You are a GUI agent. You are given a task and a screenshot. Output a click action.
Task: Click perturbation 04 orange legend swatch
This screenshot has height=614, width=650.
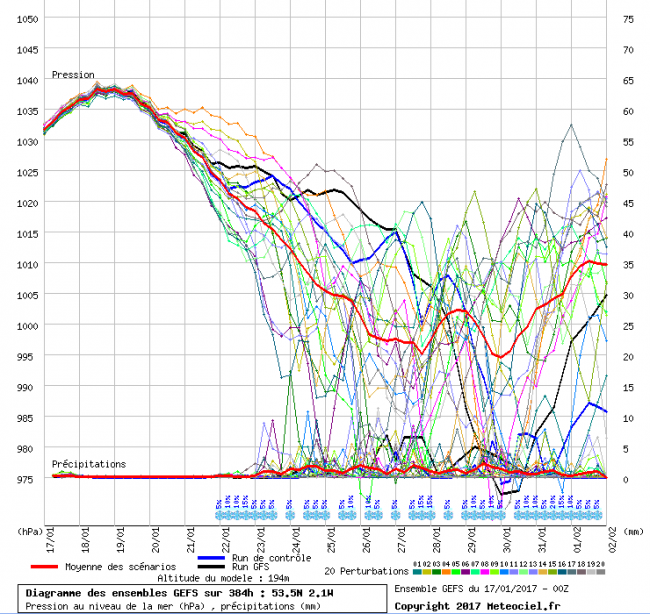click(x=446, y=572)
